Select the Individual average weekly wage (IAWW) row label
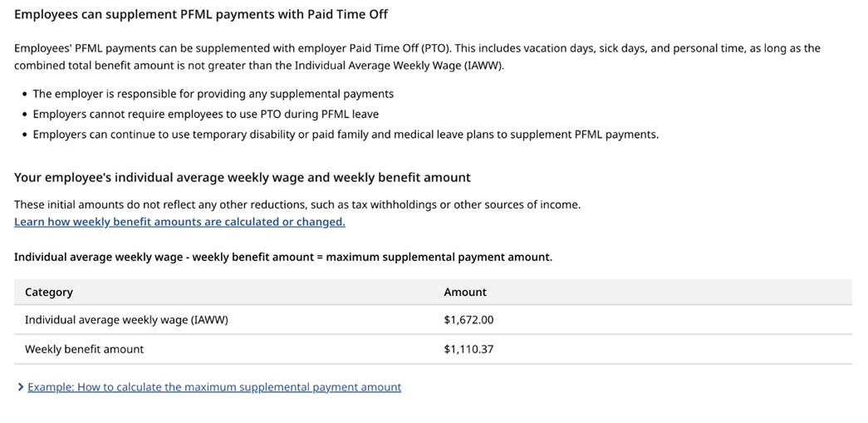The image size is (868, 423). point(126,320)
